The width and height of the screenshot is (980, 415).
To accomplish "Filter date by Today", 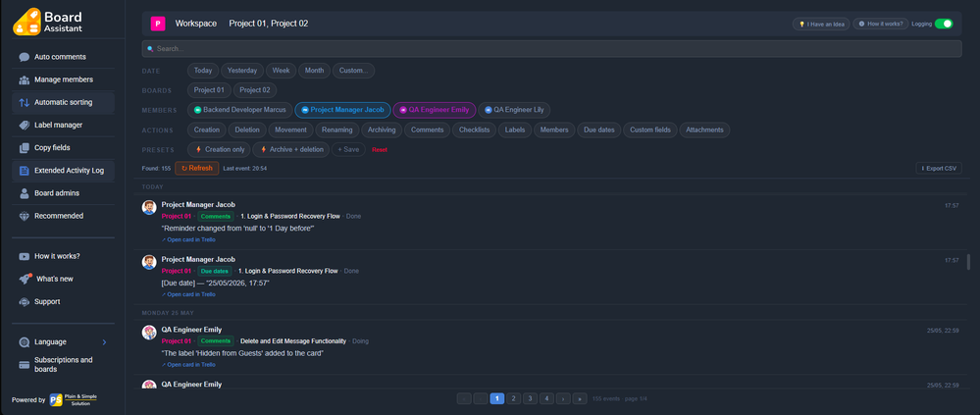I will point(203,71).
